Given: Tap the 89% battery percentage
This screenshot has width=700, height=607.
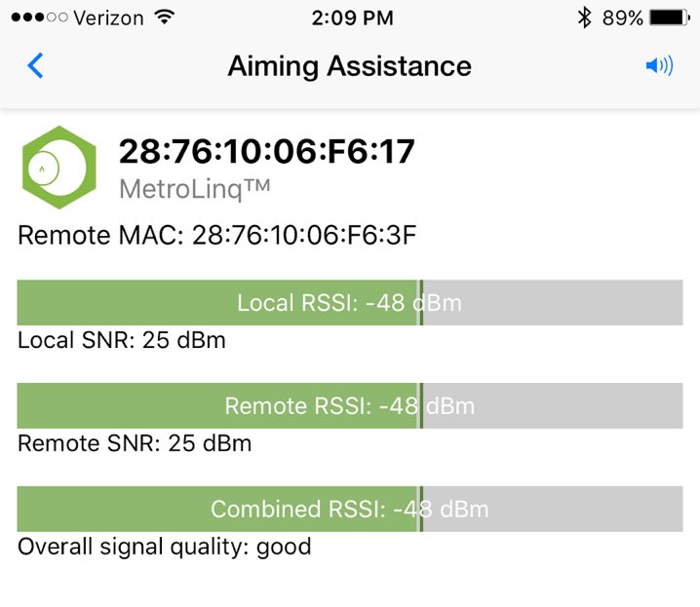Looking at the screenshot, I should 622,18.
